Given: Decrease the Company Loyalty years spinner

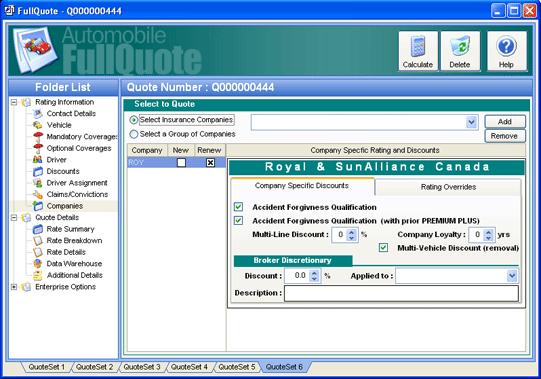Looking at the screenshot, I should click(489, 238).
